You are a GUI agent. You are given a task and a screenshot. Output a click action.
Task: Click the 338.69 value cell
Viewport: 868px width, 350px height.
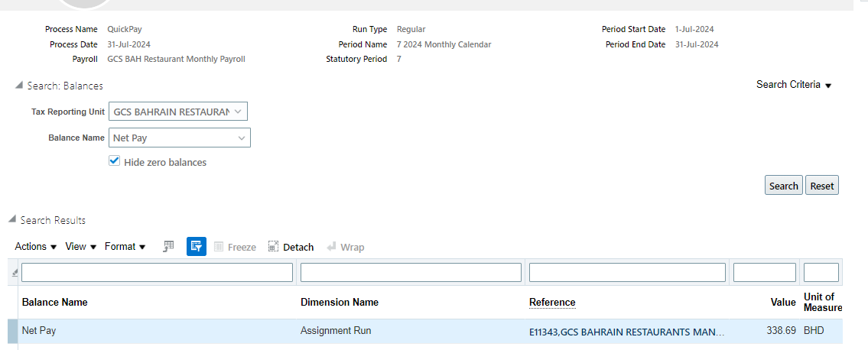point(781,331)
